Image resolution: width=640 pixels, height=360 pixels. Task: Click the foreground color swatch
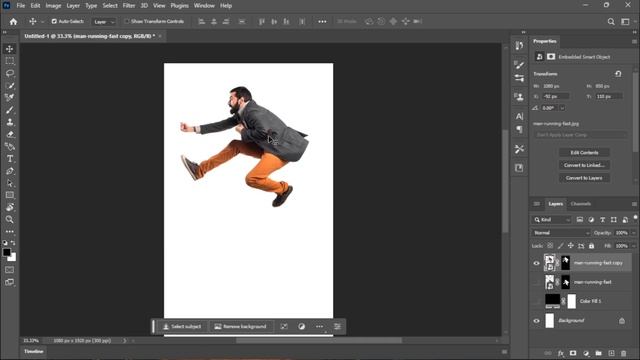click(6, 252)
